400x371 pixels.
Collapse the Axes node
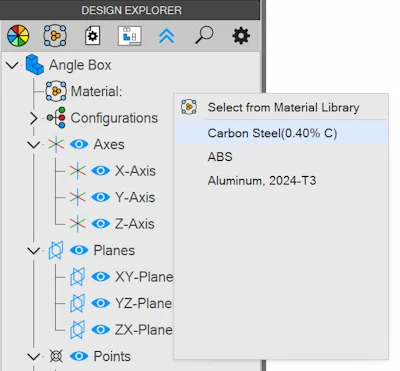[34, 145]
